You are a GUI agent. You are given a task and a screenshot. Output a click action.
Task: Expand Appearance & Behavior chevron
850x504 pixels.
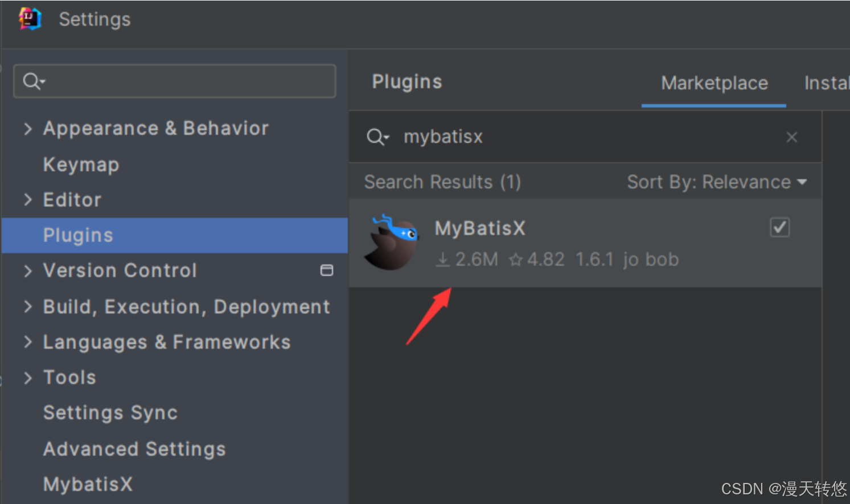coord(28,129)
